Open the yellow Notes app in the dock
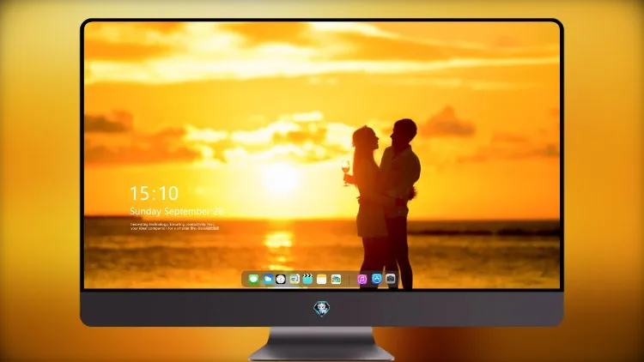Image resolution: width=644 pixels, height=362 pixels. (x=322, y=279)
